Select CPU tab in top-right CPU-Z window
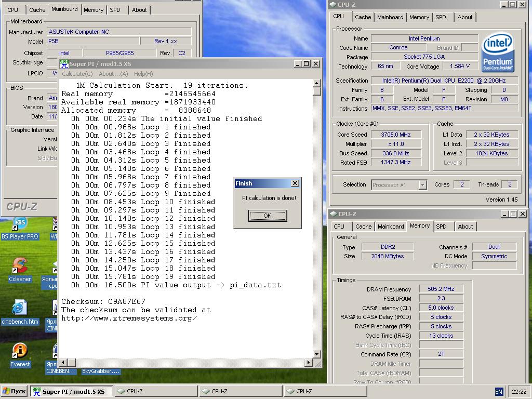Viewport: 532px width, 399px height. tap(338, 16)
